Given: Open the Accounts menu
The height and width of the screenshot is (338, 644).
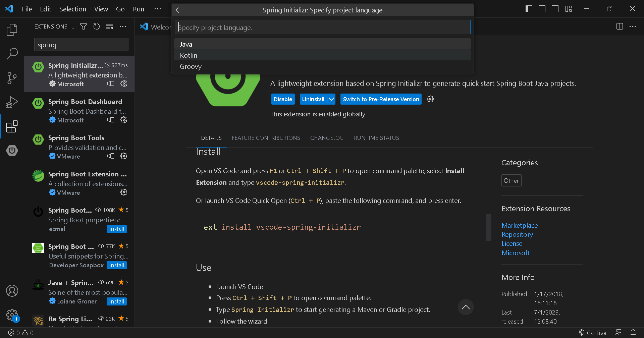Looking at the screenshot, I should coord(12,291).
